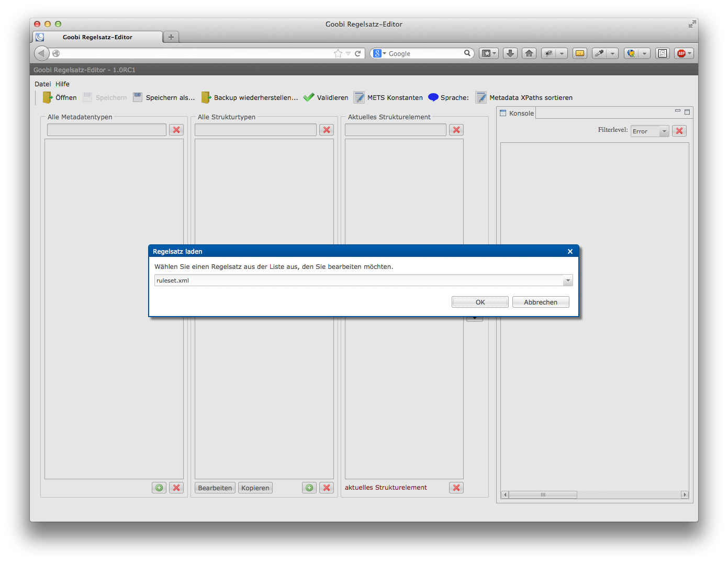
Task: Click the Sprache speech bubble button
Action: 449,97
